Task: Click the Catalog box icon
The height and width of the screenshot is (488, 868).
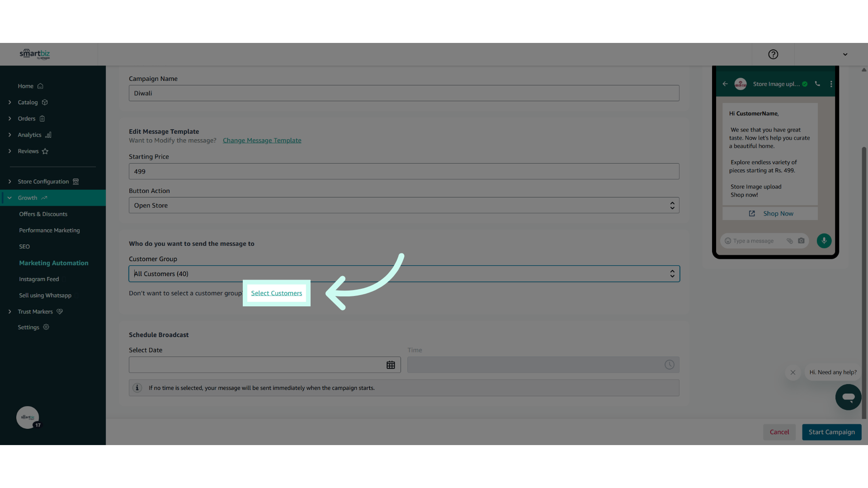Action: point(45,102)
